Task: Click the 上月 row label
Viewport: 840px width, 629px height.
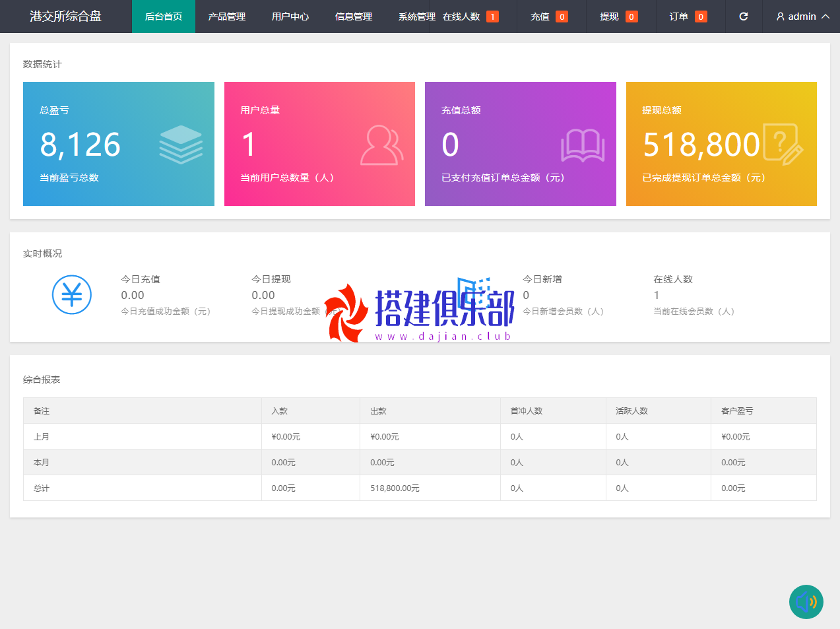Action: pos(42,436)
